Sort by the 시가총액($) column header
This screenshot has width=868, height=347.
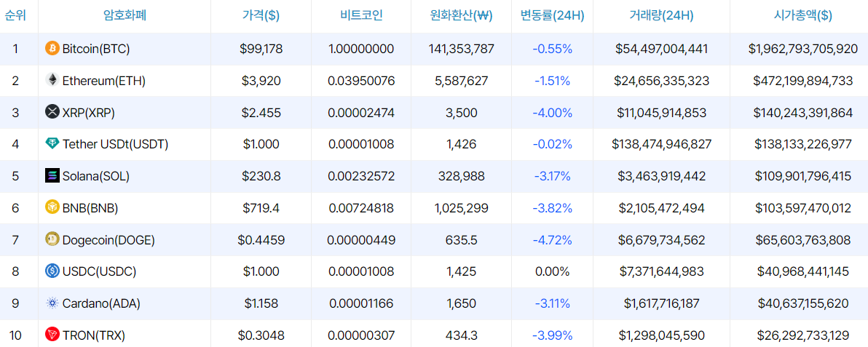(802, 15)
